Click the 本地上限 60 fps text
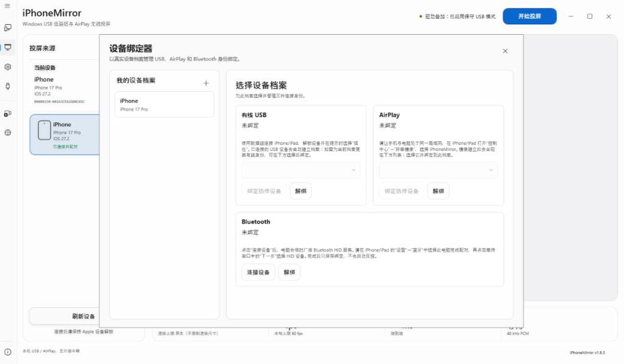 (288, 334)
